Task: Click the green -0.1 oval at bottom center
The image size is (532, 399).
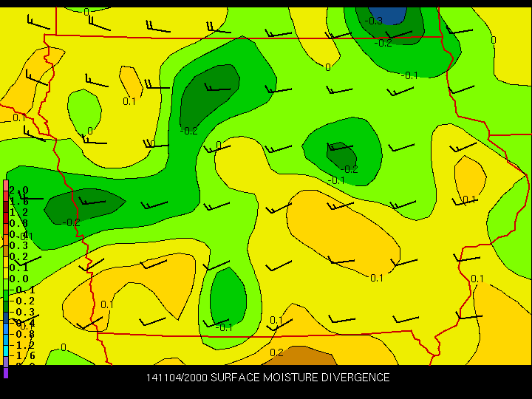Action: (228, 296)
